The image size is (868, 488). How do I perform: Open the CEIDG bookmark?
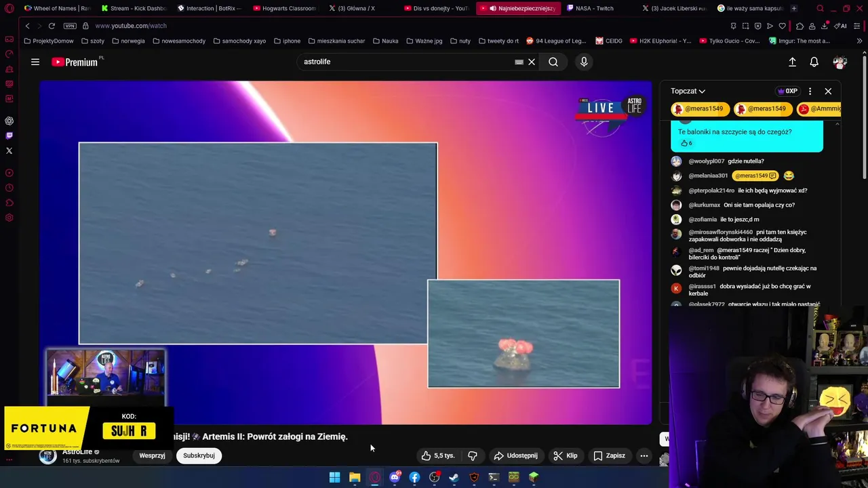click(x=609, y=41)
